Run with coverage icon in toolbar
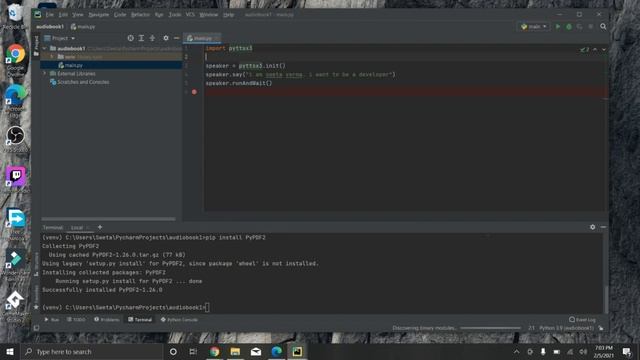Screen dimensions: 640x360 pyautogui.click(x=580, y=27)
